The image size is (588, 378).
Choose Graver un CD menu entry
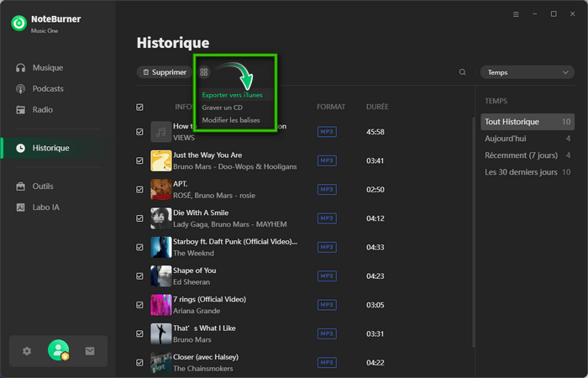point(223,108)
